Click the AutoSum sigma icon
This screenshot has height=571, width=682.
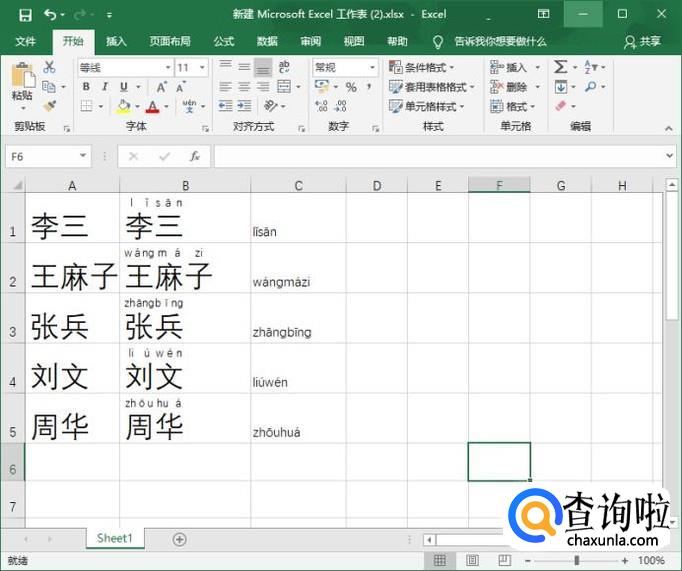tap(561, 67)
